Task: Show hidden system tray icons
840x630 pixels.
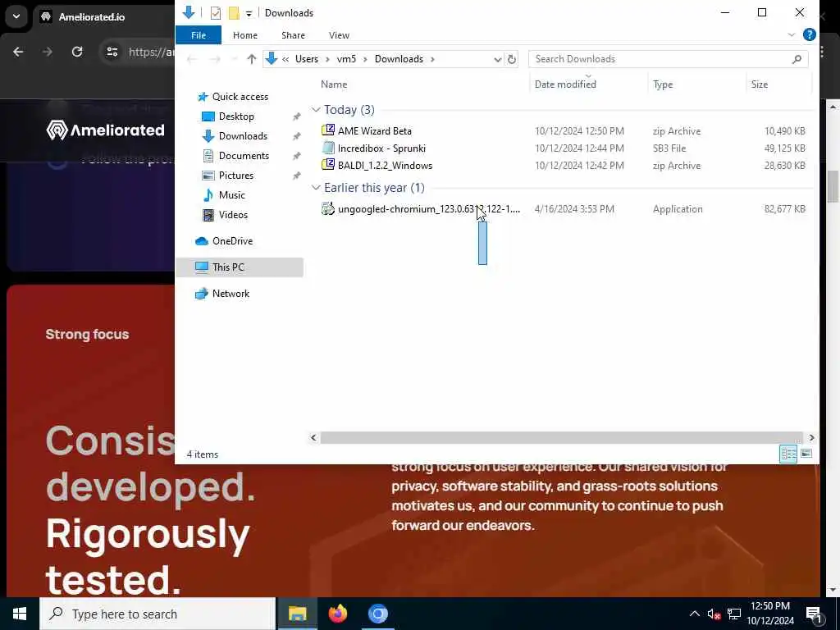Action: 694,614
